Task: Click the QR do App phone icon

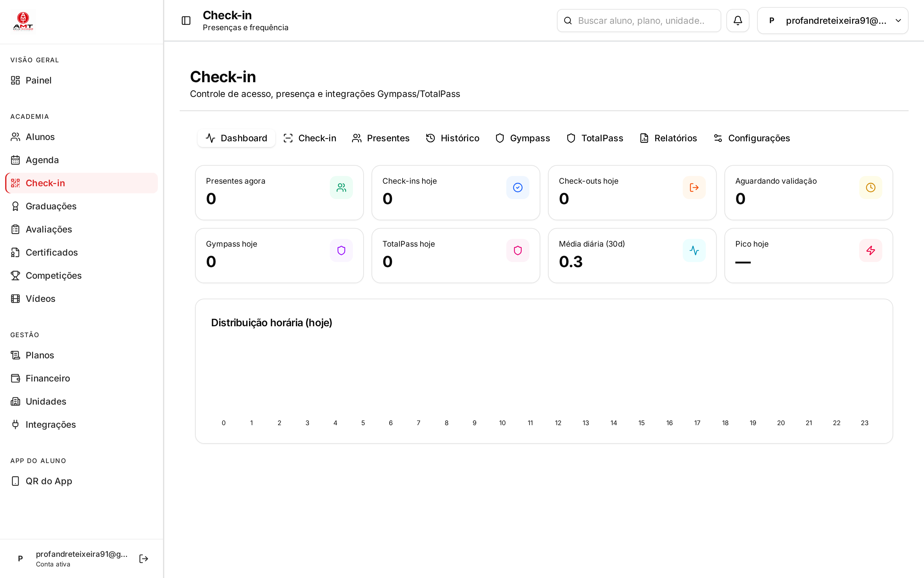Action: coord(15,481)
